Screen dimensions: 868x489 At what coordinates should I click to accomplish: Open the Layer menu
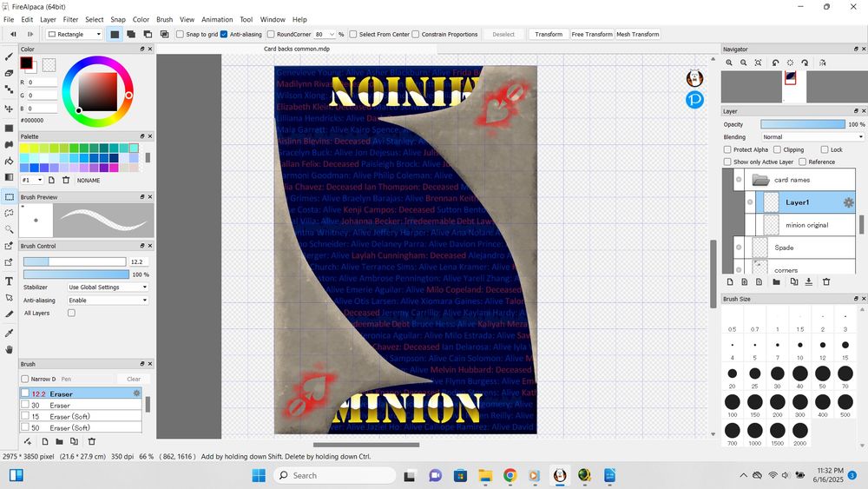(x=48, y=19)
